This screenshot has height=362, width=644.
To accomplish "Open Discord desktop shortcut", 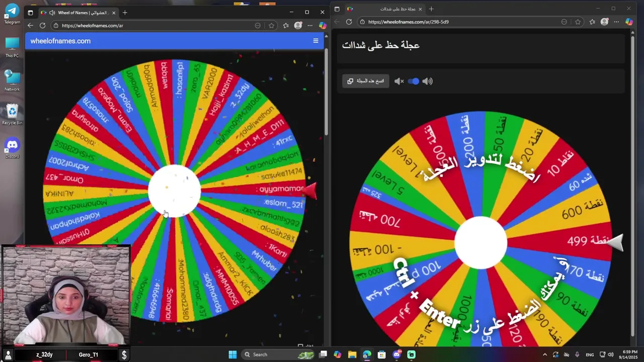I will 12,148.
